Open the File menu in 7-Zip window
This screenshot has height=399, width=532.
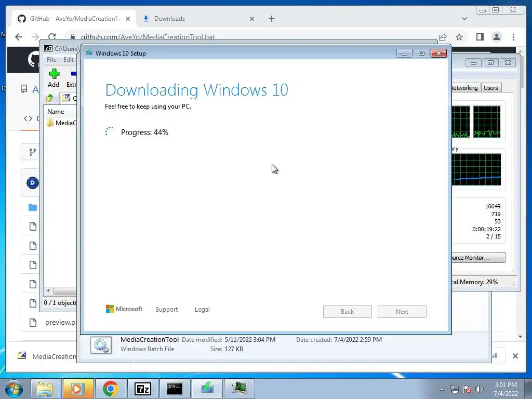51,59
